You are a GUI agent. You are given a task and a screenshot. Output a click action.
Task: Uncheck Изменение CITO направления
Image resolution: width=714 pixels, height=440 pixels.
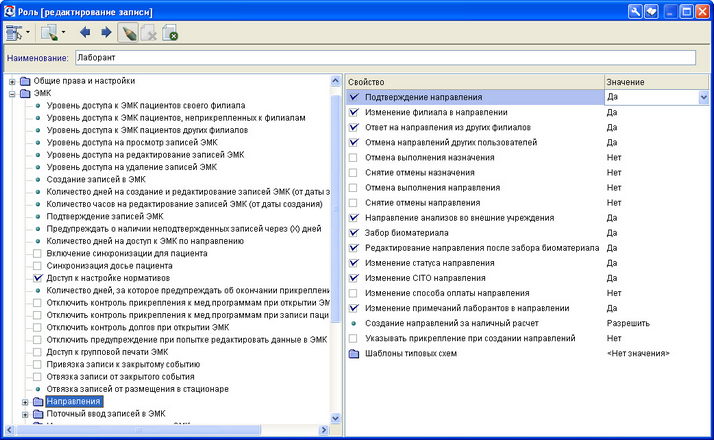click(353, 278)
